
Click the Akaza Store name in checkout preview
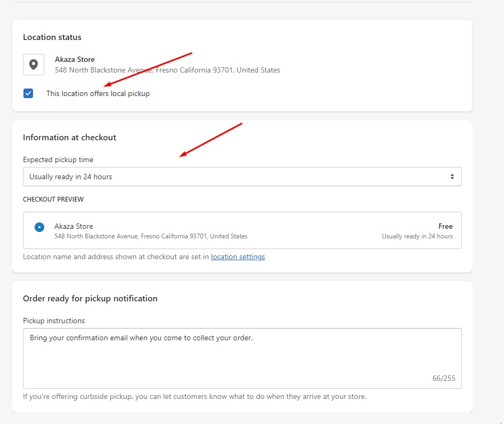(x=74, y=226)
